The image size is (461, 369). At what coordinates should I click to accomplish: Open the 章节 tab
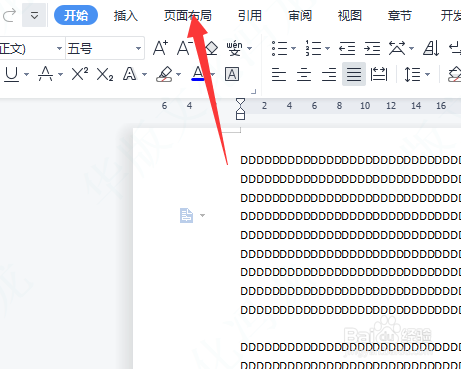coord(400,16)
